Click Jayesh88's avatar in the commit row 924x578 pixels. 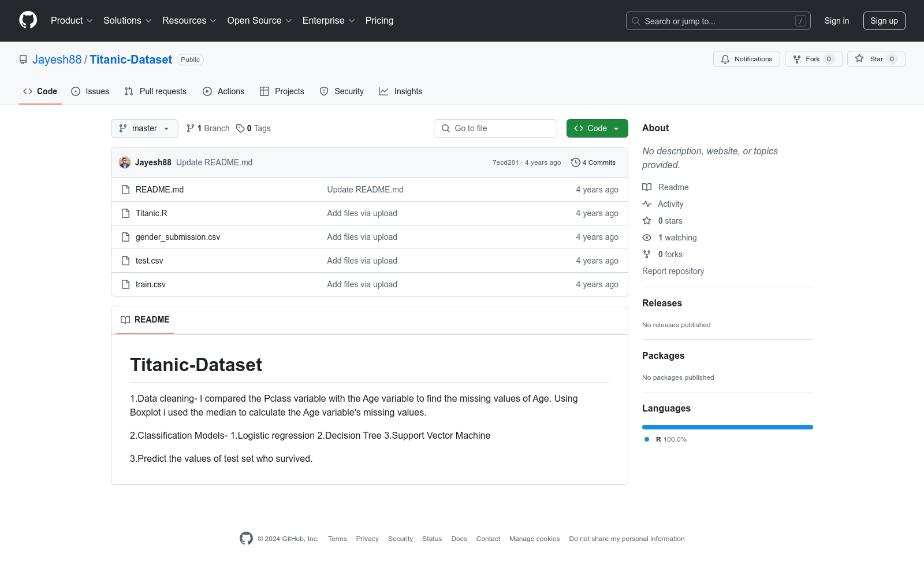tap(125, 162)
